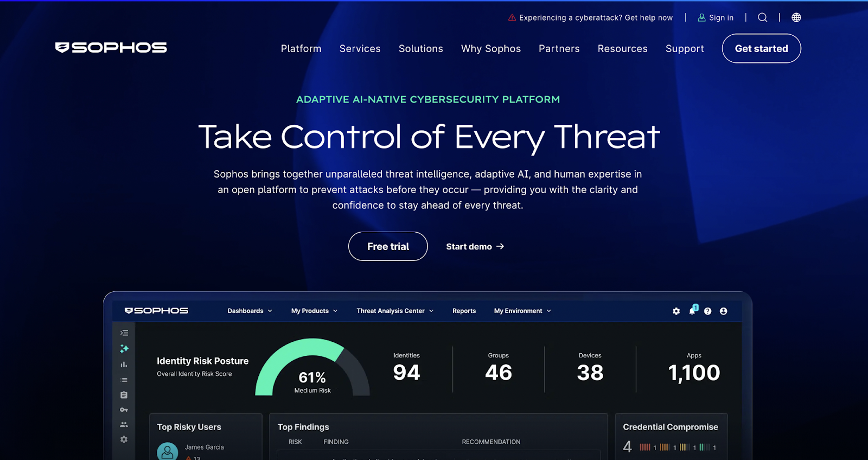Viewport: 868px width, 460px height.
Task: Open the dashboard account profile icon
Action: [x=723, y=311]
